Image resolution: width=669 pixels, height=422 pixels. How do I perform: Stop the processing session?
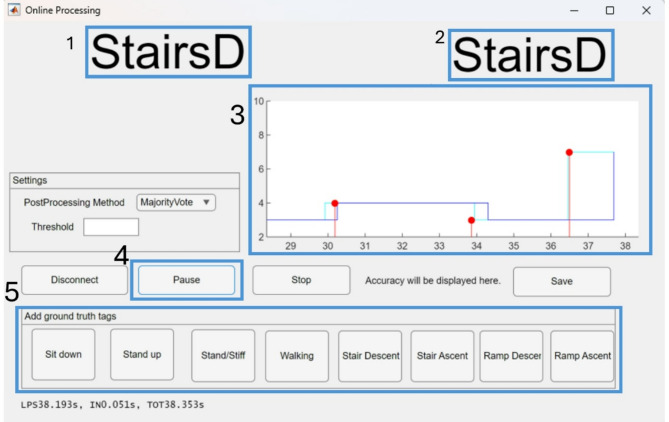click(x=301, y=280)
